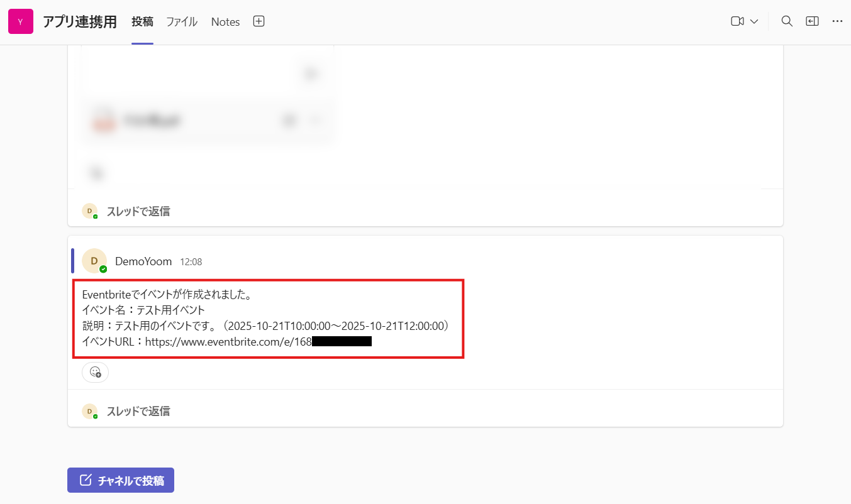Add a reaction with the emoji icon
Viewport: 851px width, 504px height.
tap(95, 372)
